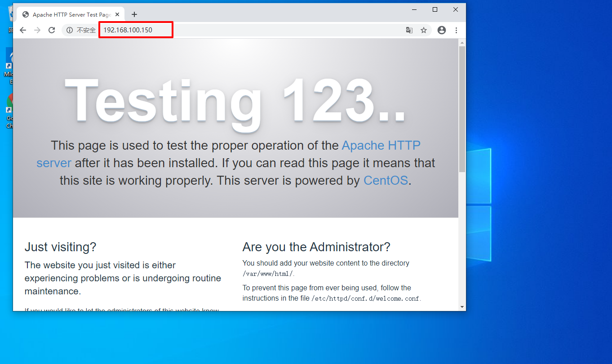Screen dimensions: 612x364
Task: Click the browser forward arrow
Action: (x=37, y=30)
